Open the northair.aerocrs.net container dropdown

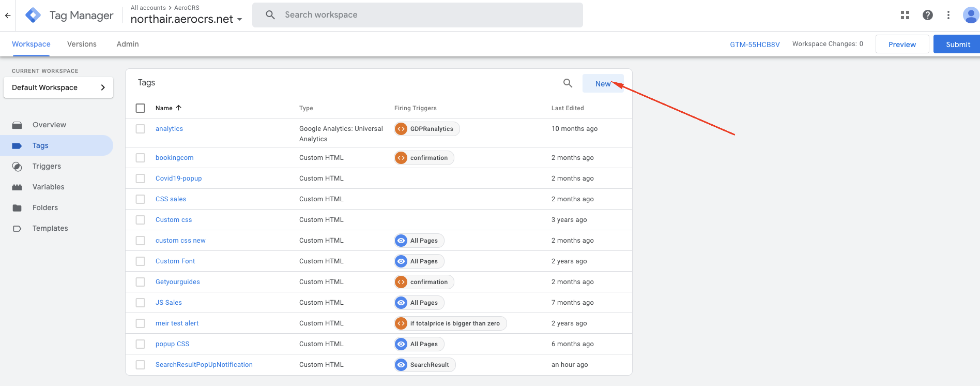click(187, 19)
